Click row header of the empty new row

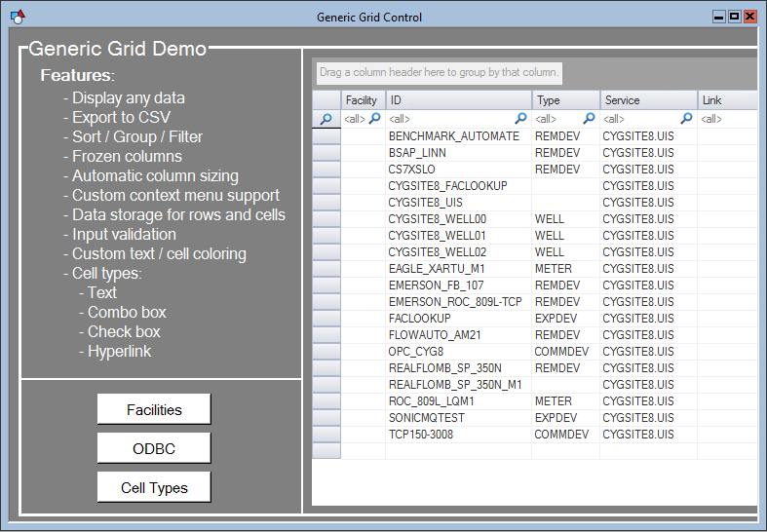[x=326, y=451]
